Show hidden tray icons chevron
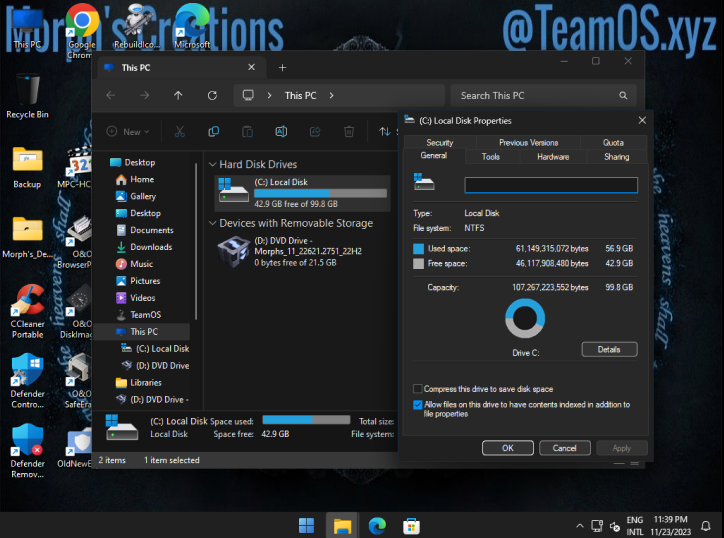Viewport: 724px width, 538px height. 580,526
